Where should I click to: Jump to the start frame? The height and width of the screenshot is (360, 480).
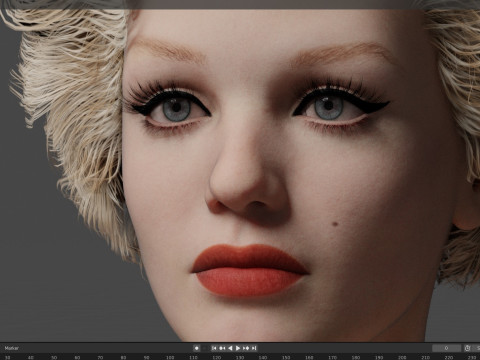click(x=214, y=348)
